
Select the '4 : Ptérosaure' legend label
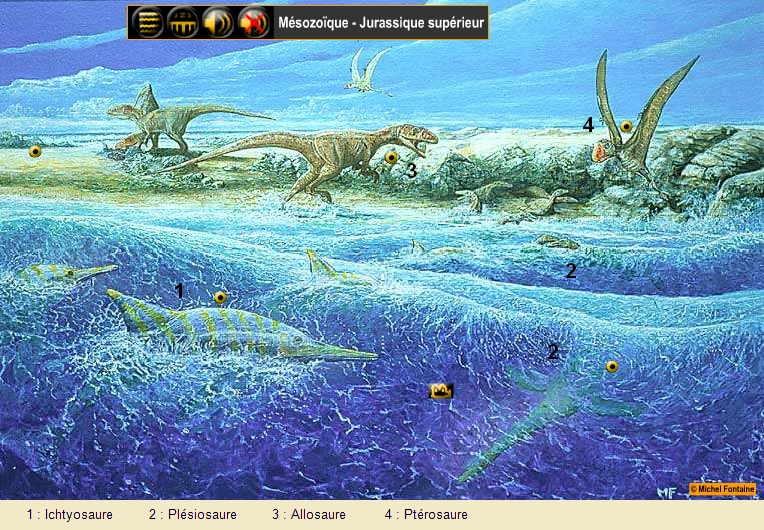(426, 514)
